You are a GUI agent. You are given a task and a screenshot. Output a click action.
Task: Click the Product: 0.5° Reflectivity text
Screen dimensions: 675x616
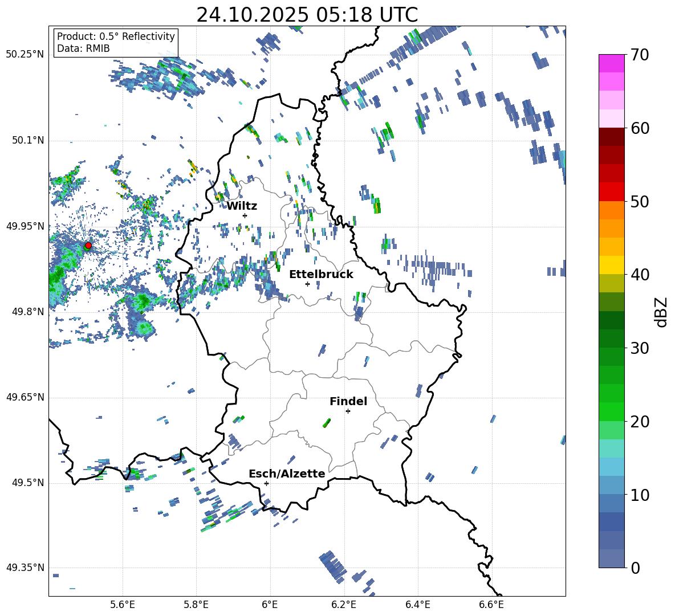click(x=116, y=36)
